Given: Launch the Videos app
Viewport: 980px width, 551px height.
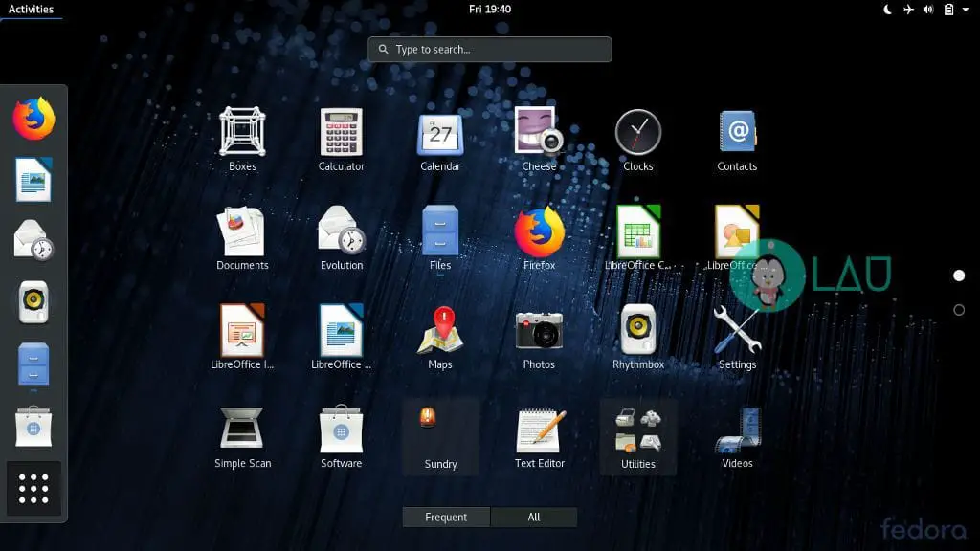Looking at the screenshot, I should point(737,436).
